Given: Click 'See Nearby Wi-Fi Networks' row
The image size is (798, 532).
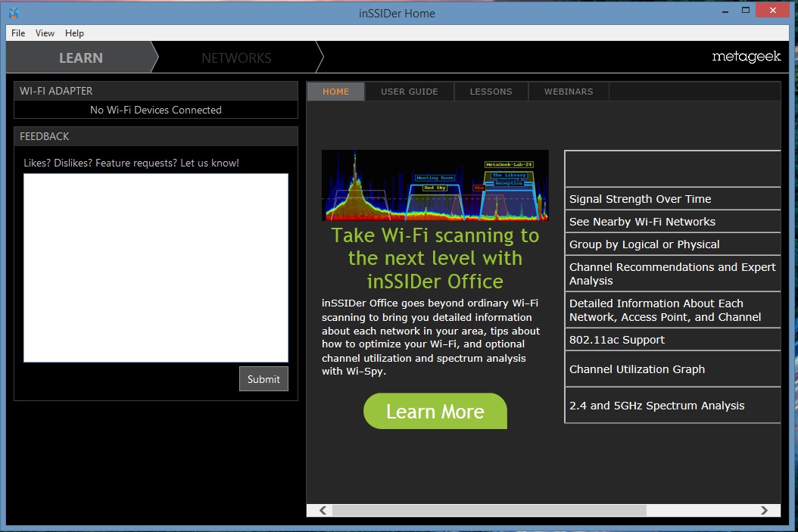Looking at the screenshot, I should (x=672, y=222).
